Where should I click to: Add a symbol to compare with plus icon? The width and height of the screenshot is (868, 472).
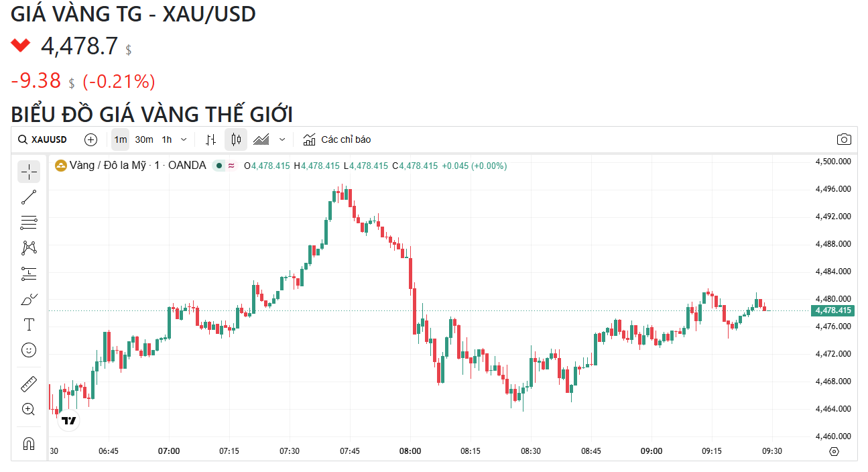click(91, 139)
